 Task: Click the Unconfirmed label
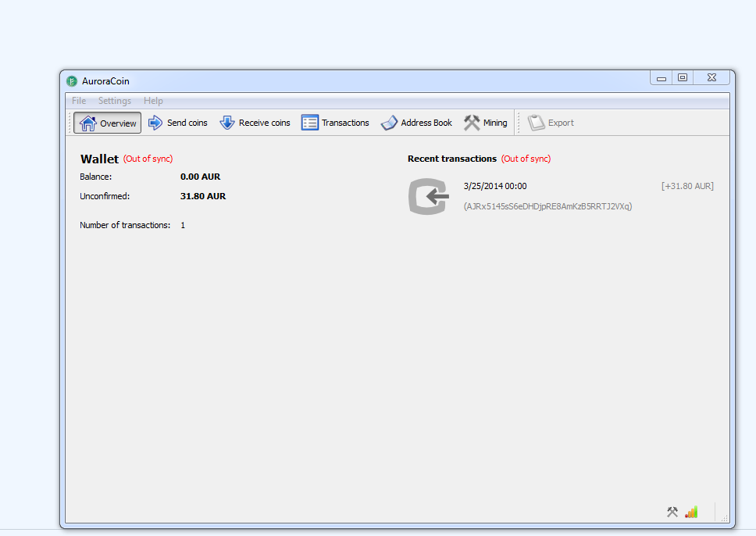pyautogui.click(x=105, y=196)
